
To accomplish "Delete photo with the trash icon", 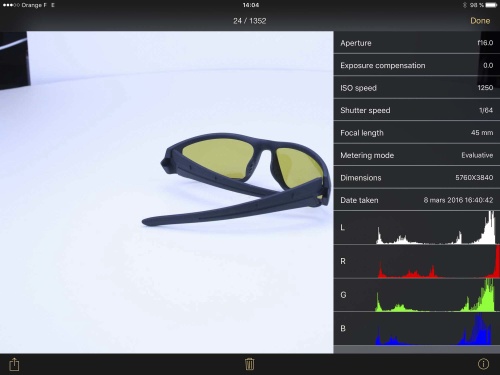I will coord(250,364).
